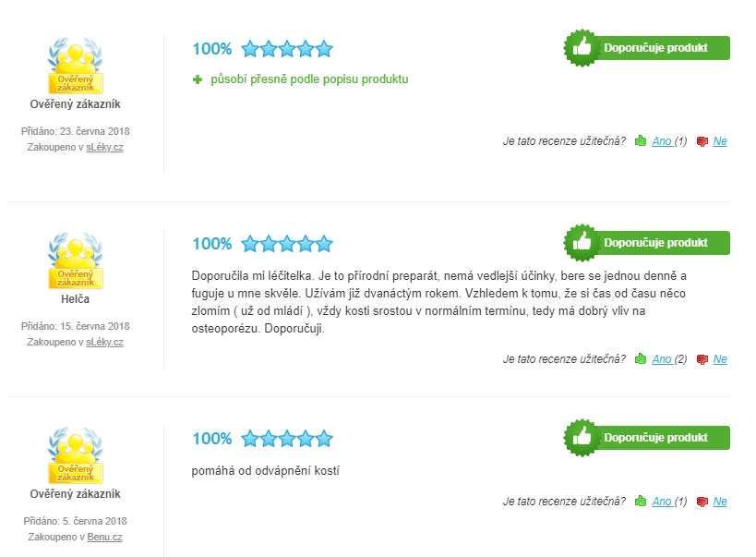Click red thumbs-down icon on Helča's review
Screen dimensions: 756x557
pyautogui.click(x=702, y=359)
